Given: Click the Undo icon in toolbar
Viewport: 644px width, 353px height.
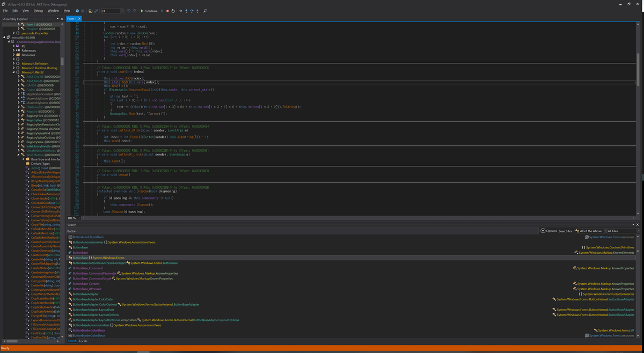Looking at the screenshot, I should coord(129,11).
